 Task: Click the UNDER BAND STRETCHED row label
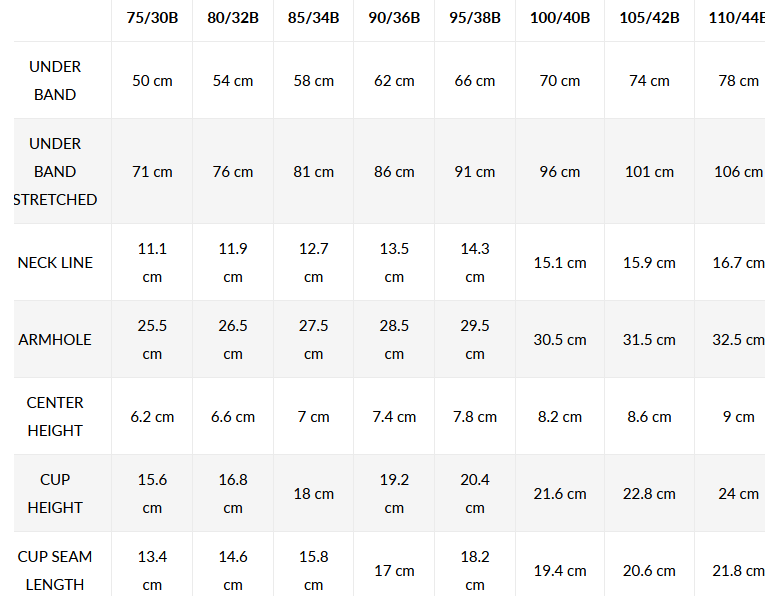point(55,172)
